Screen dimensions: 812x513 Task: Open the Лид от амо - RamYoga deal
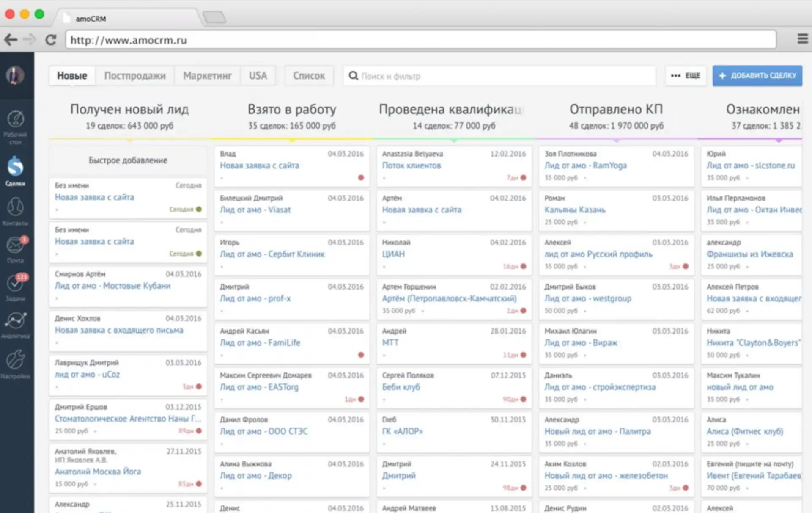(x=585, y=165)
